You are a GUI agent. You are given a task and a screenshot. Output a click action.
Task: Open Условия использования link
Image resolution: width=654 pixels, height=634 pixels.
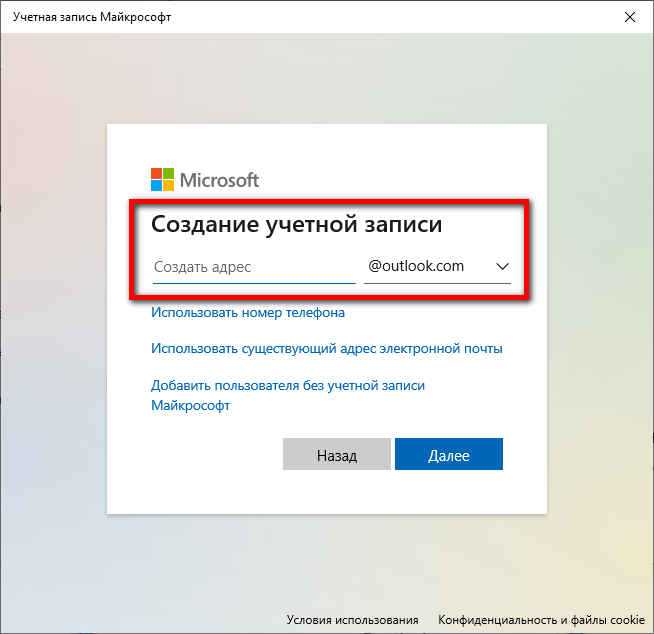coord(352,620)
